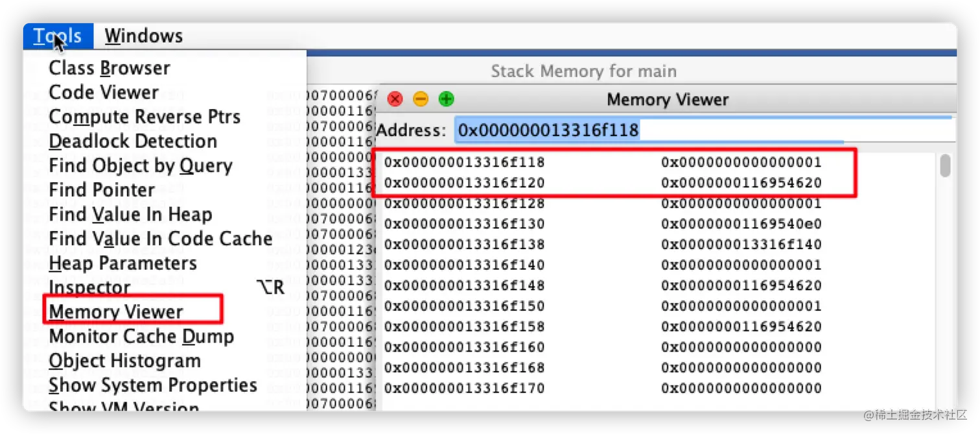The height and width of the screenshot is (434, 980).
Task: Click value in the 0x000000013316f118 row
Action: pyautogui.click(x=741, y=162)
